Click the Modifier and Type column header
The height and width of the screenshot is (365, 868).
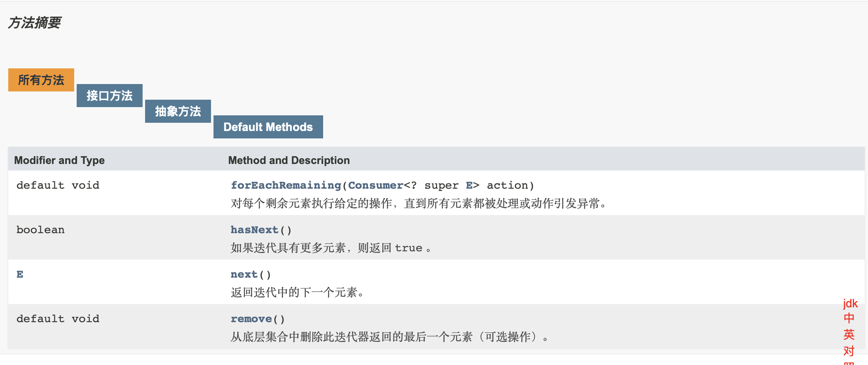tap(59, 160)
